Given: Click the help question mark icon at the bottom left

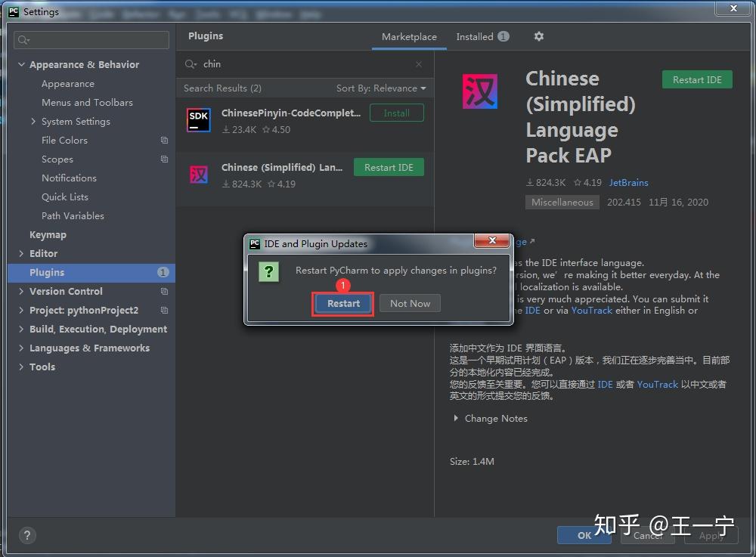Looking at the screenshot, I should (27, 535).
